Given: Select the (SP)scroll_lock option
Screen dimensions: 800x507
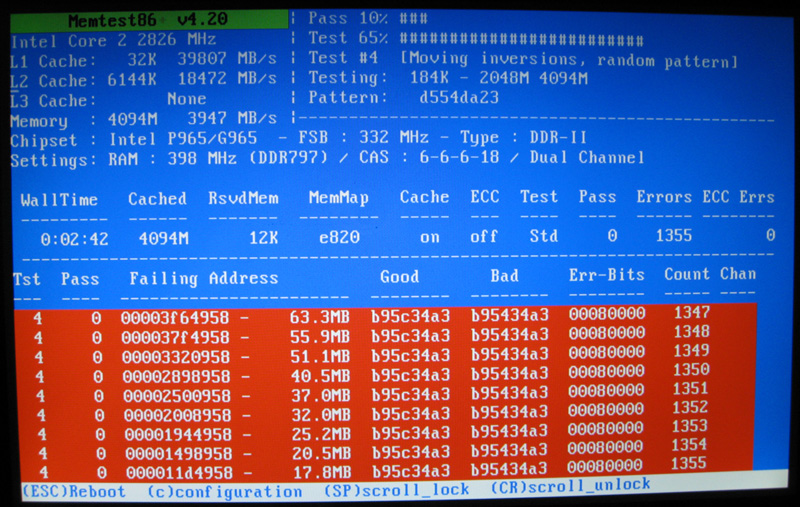Looking at the screenshot, I should tap(396, 490).
